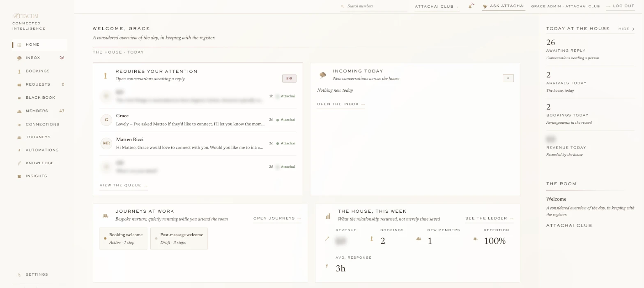Click the New Members value 1
Image resolution: width=644 pixels, height=288 pixels.
pos(430,242)
